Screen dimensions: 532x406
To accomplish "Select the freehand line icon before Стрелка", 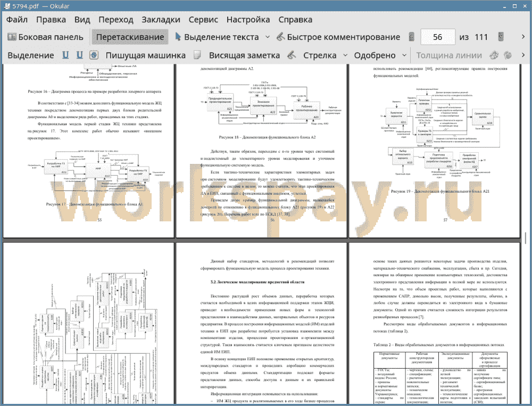I will click(x=292, y=55).
